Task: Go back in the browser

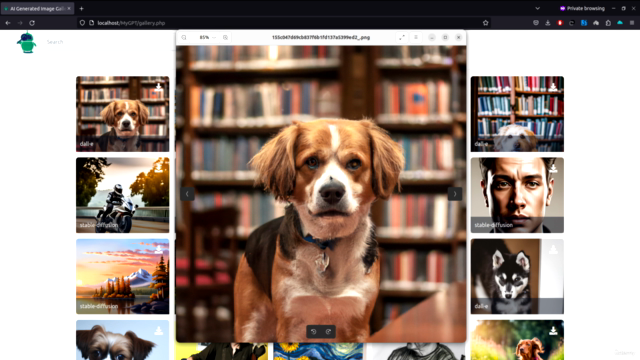Action: [x=8, y=23]
